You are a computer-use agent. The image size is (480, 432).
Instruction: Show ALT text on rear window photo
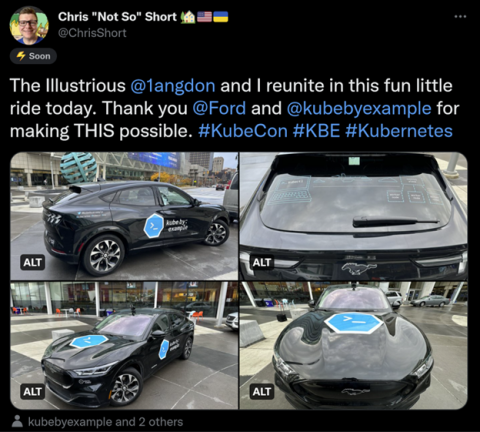click(x=262, y=262)
